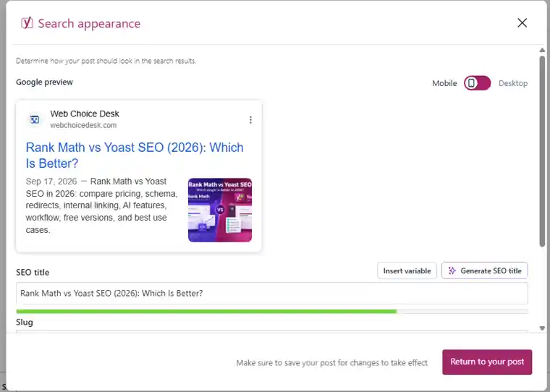Click the SEO title label
The height and width of the screenshot is (392, 550).
coord(33,273)
